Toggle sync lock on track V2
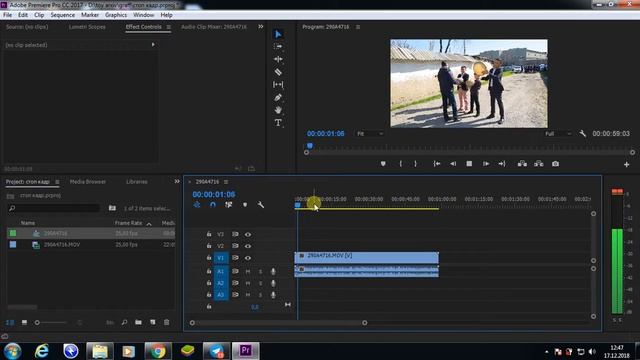 tap(235, 246)
